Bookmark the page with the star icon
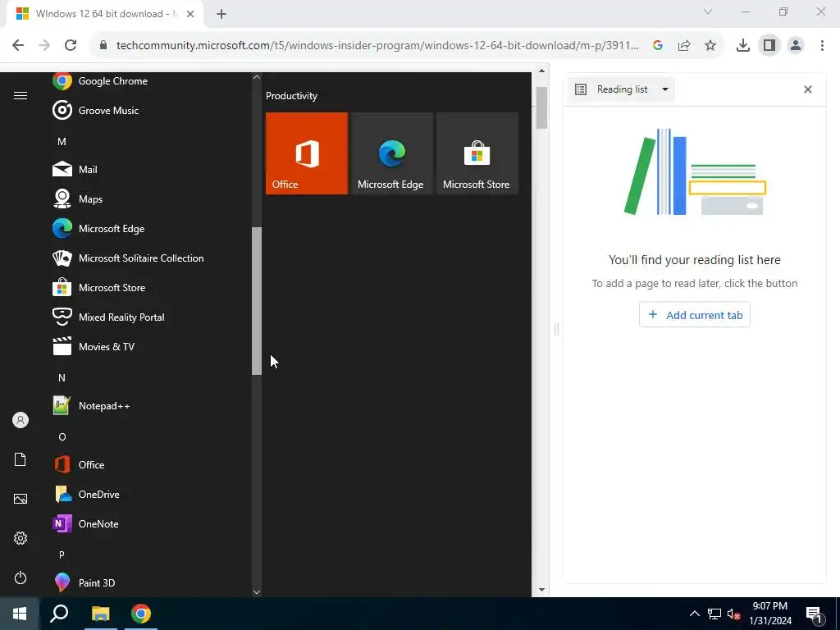 [x=710, y=46]
